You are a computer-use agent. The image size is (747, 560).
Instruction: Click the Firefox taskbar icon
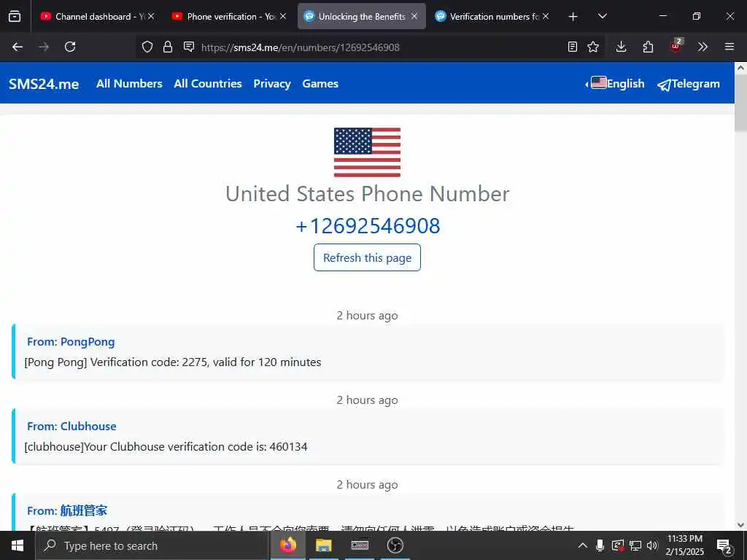pos(287,545)
